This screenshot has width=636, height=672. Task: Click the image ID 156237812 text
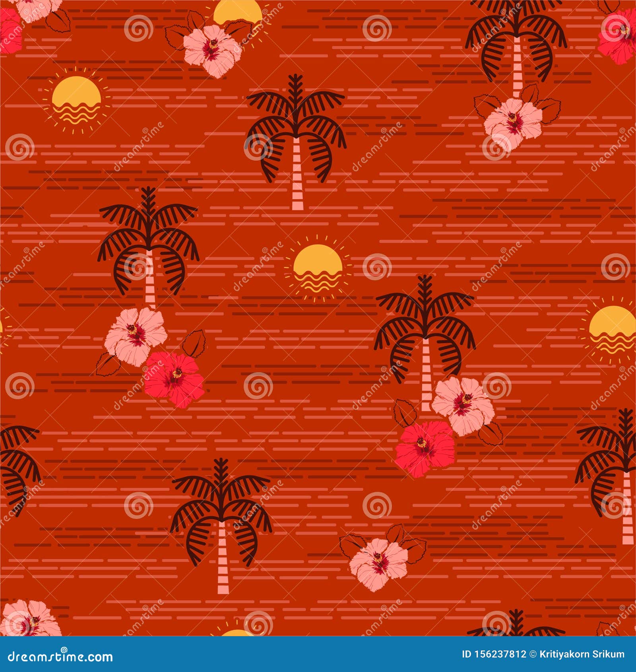coord(494,655)
